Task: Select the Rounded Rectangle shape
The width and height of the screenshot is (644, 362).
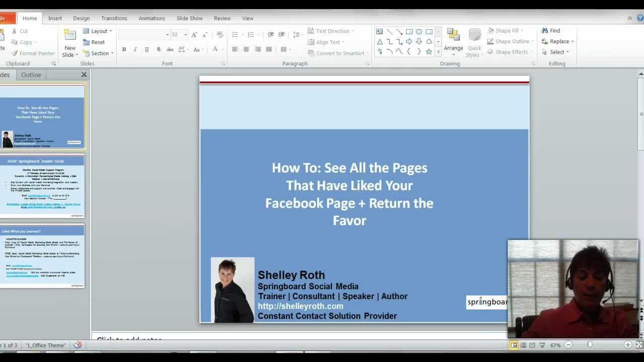Action: click(429, 32)
